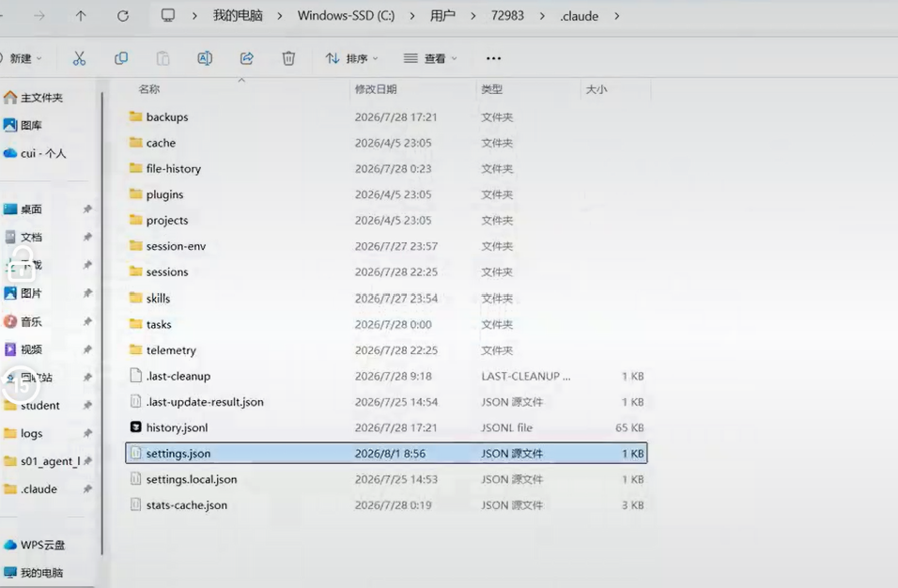Click the .claude breadcrumb segment
Image resolution: width=898 pixels, height=588 pixels.
[x=579, y=16]
